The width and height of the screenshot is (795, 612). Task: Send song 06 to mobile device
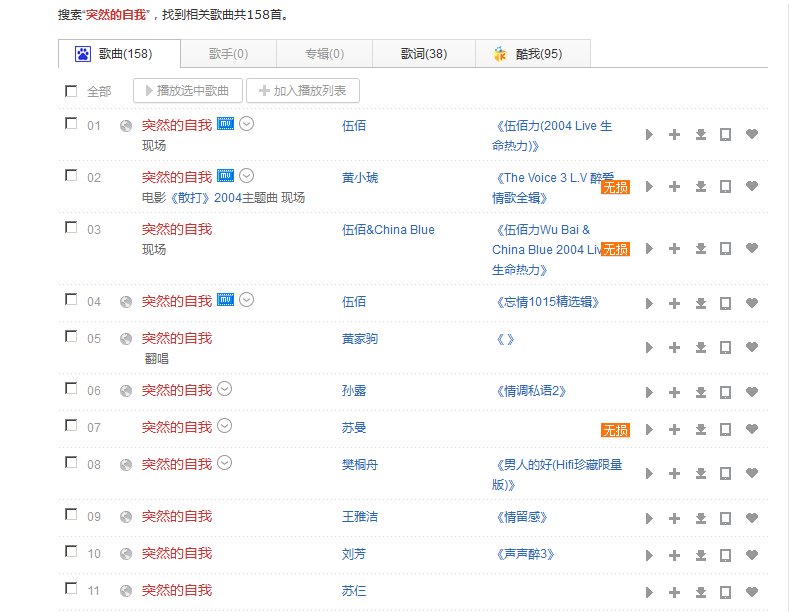point(726,392)
